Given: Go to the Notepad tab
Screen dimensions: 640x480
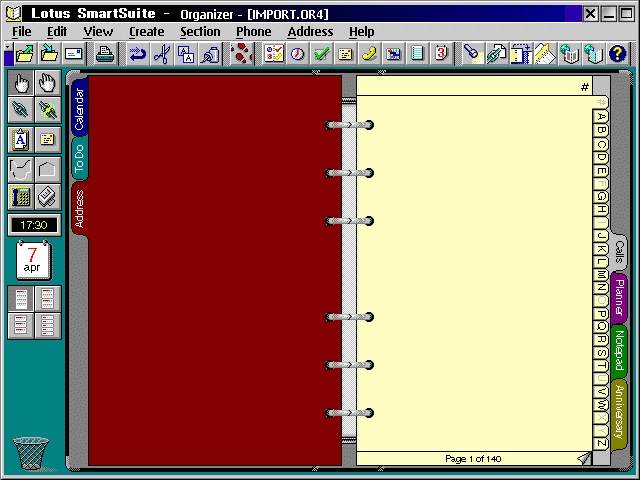Looking at the screenshot, I should 619,349.
